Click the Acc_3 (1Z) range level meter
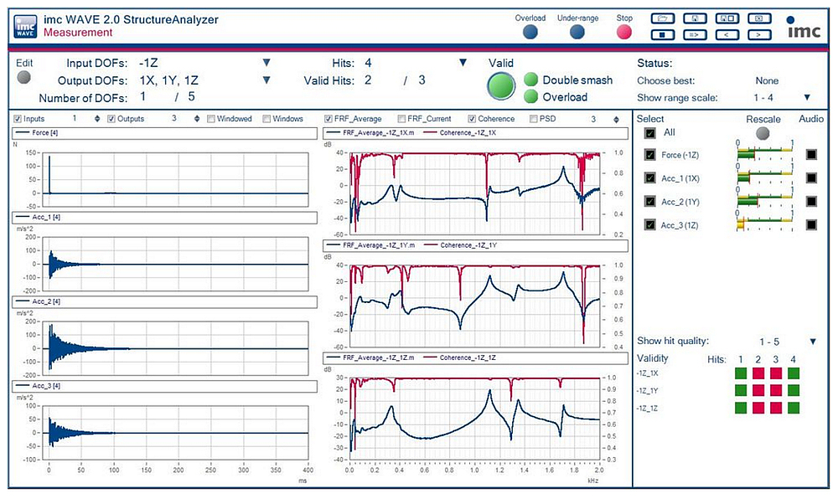The width and height of the screenshot is (838, 504). [765, 224]
